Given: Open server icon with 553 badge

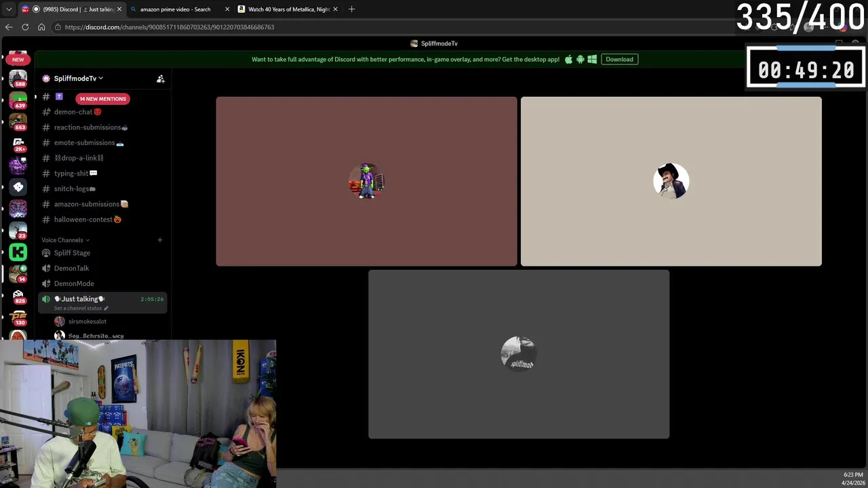Looking at the screenshot, I should (x=18, y=121).
